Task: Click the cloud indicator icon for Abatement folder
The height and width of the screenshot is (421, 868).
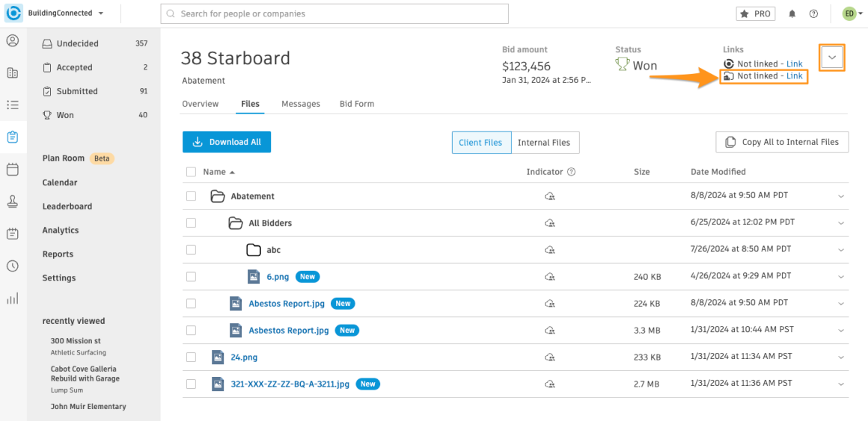Action: point(550,196)
